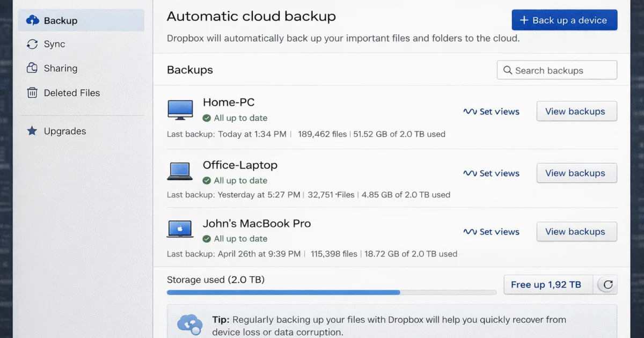This screenshot has height=338, width=644.
Task: Click the Sharing icon in sidebar
Action: pyautogui.click(x=32, y=68)
